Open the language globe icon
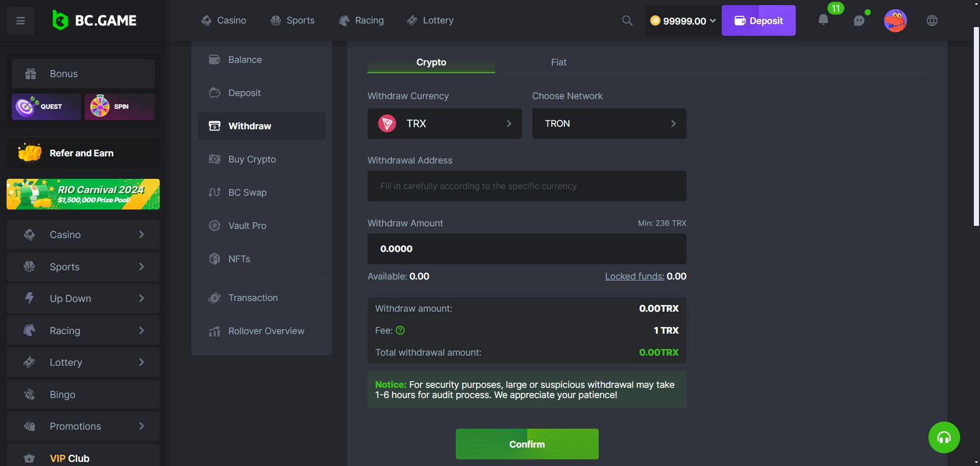Viewport: 980px width, 466px height. click(932, 21)
